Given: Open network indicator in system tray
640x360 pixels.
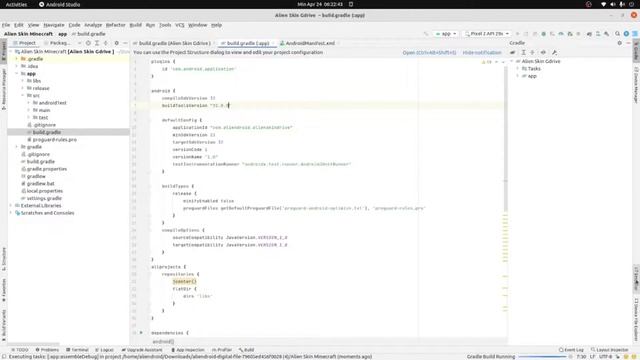Looking at the screenshot, I should coord(604,4).
